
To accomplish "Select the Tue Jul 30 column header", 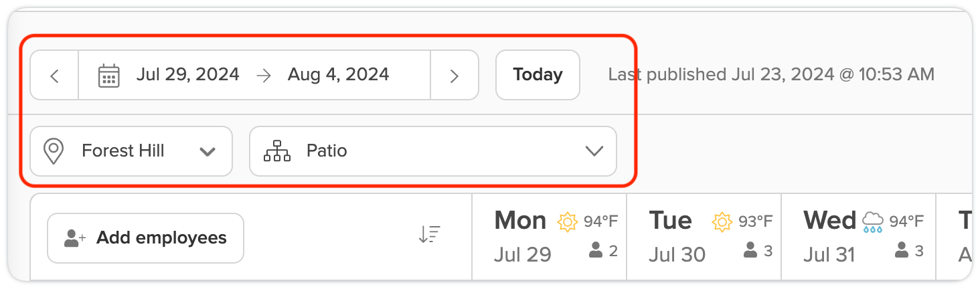I will coord(704,237).
